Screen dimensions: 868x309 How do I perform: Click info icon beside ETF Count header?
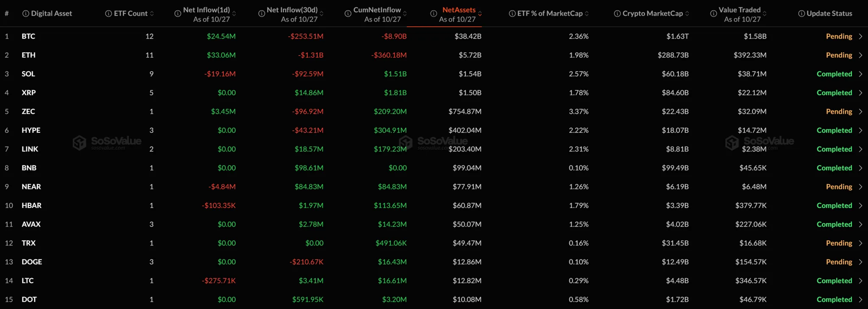(x=108, y=14)
